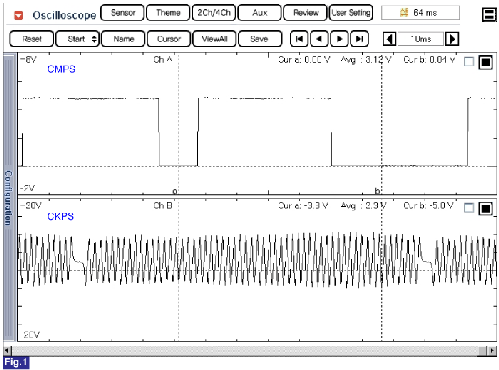Image resolution: width=499 pixels, height=370 pixels.
Task: Click the Theme button
Action: click(x=168, y=13)
